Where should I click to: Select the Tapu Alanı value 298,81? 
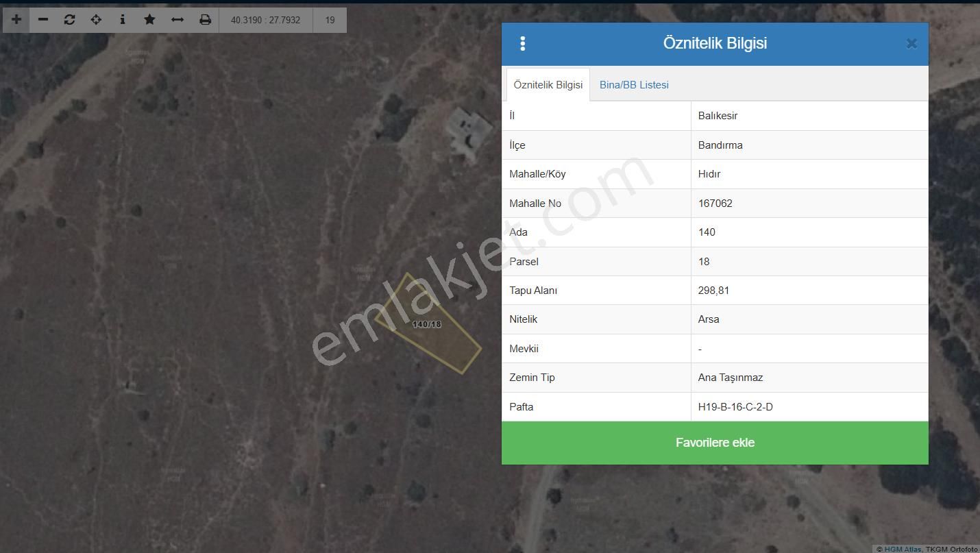(x=713, y=291)
